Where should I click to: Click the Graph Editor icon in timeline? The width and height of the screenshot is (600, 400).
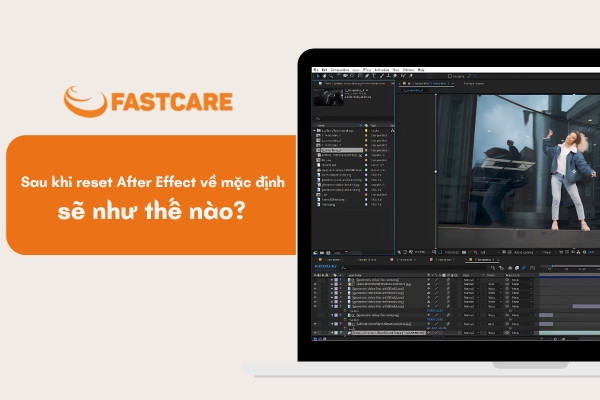tap(532, 268)
